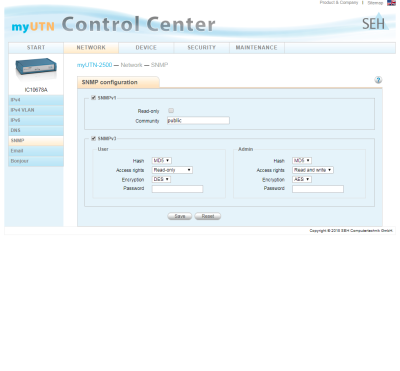Go to the START tab
The width and height of the screenshot is (400, 371).
[36, 48]
